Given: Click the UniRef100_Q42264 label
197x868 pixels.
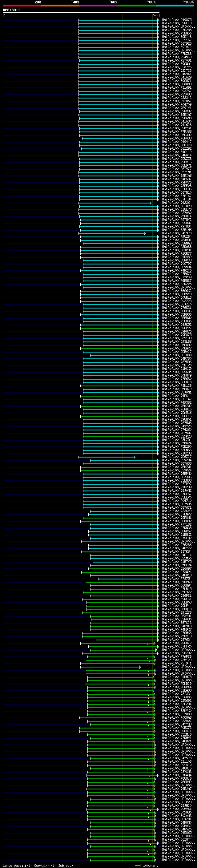Looking at the screenshot, I should pyautogui.click(x=177, y=203).
